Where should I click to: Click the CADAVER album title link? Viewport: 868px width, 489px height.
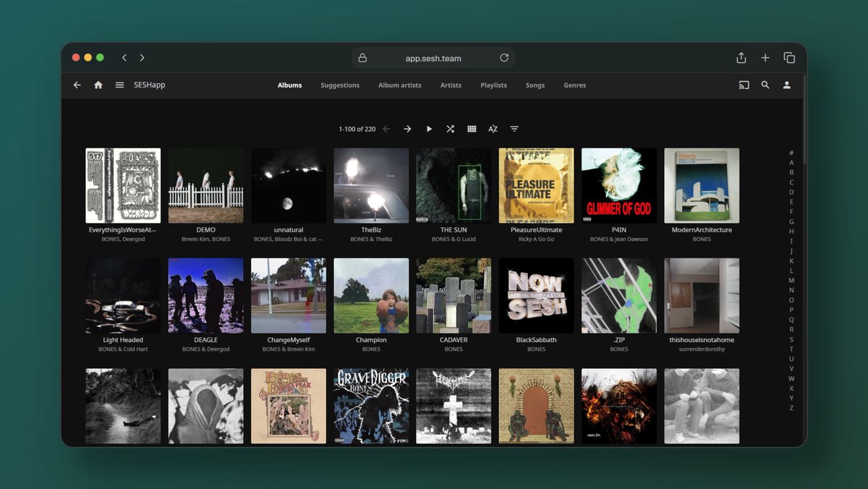pos(454,340)
